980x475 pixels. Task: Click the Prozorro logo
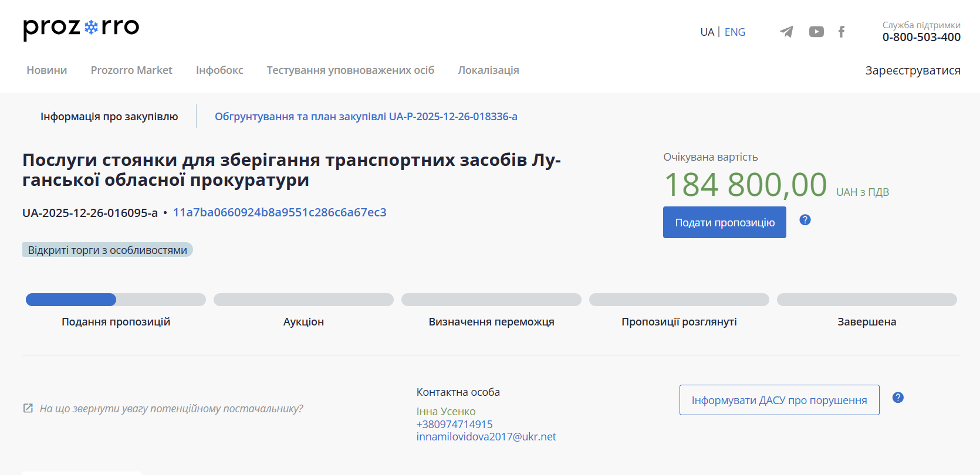(81, 28)
